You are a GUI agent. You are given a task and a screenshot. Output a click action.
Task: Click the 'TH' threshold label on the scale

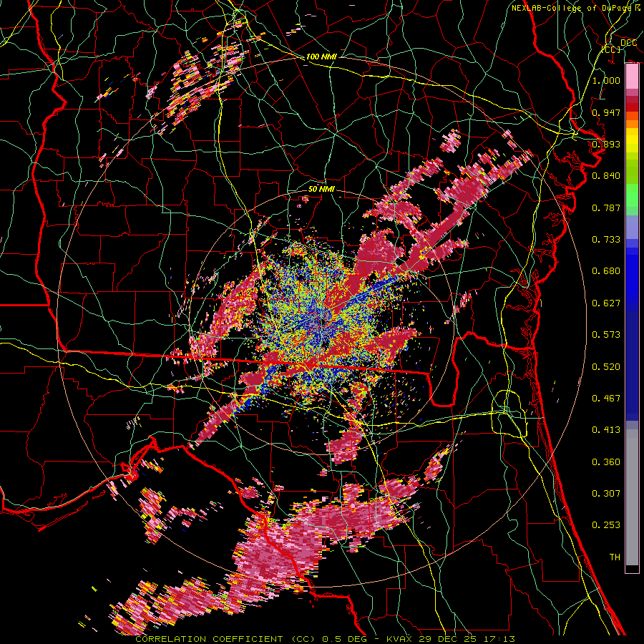(x=615, y=557)
